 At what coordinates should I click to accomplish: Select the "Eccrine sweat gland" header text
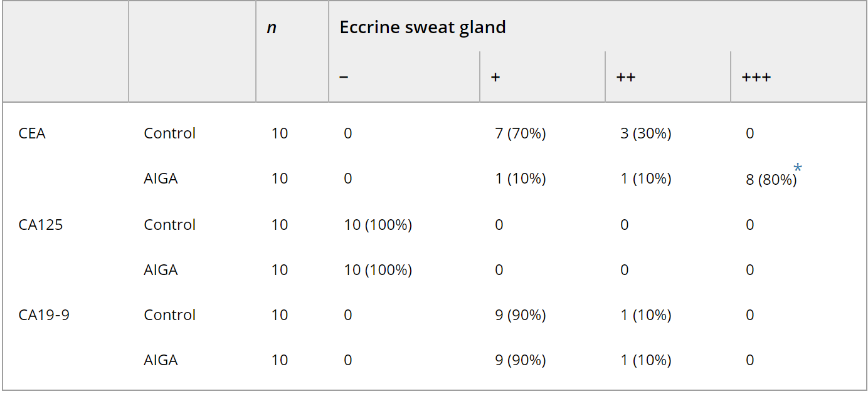[422, 28]
